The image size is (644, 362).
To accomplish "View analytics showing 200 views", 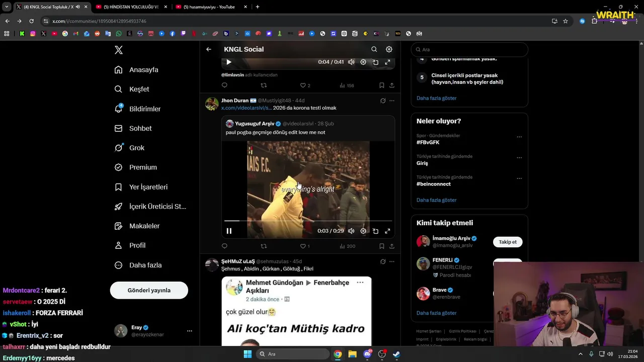I will 347,246.
